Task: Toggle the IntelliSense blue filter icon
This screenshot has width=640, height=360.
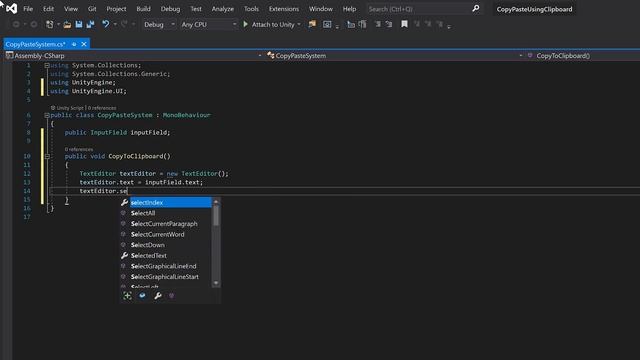Action: pos(142,296)
